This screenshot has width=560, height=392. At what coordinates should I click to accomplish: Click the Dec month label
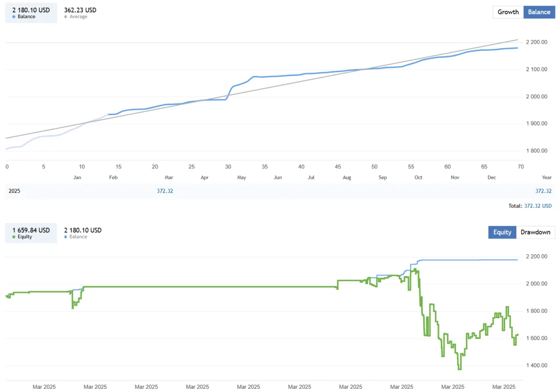coord(491,177)
